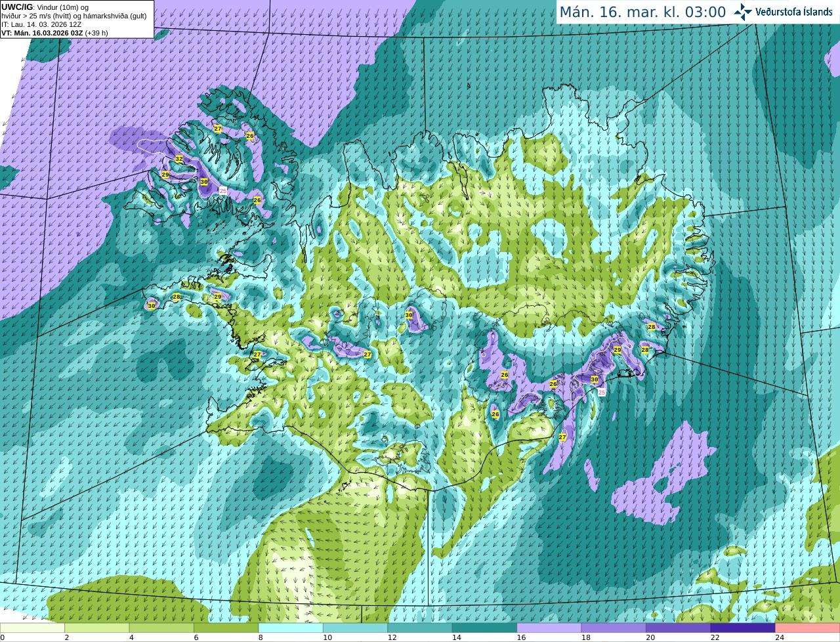Pick the 12–14 m/s teal legend color
Screen dimensions: 840x642
click(420, 628)
